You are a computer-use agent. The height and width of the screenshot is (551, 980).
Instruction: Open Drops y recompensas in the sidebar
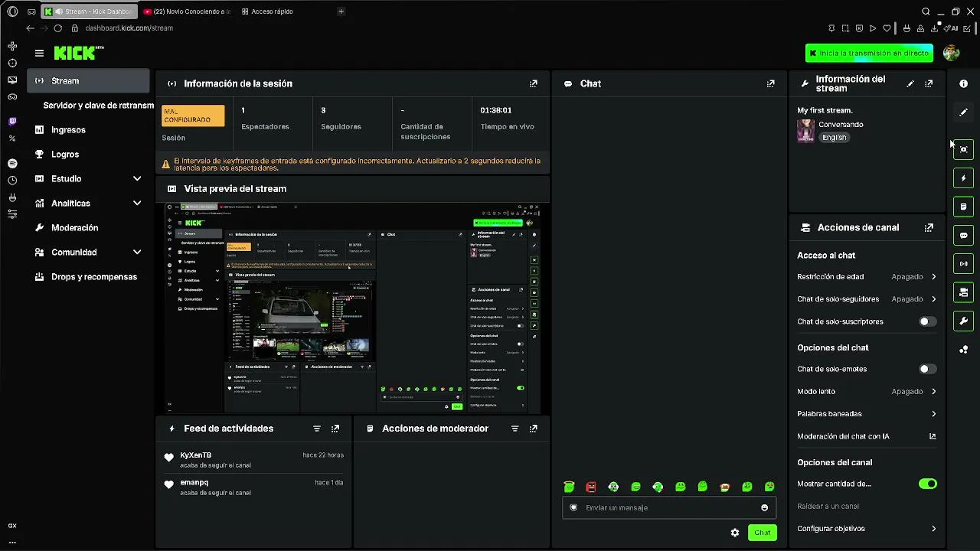(x=89, y=276)
